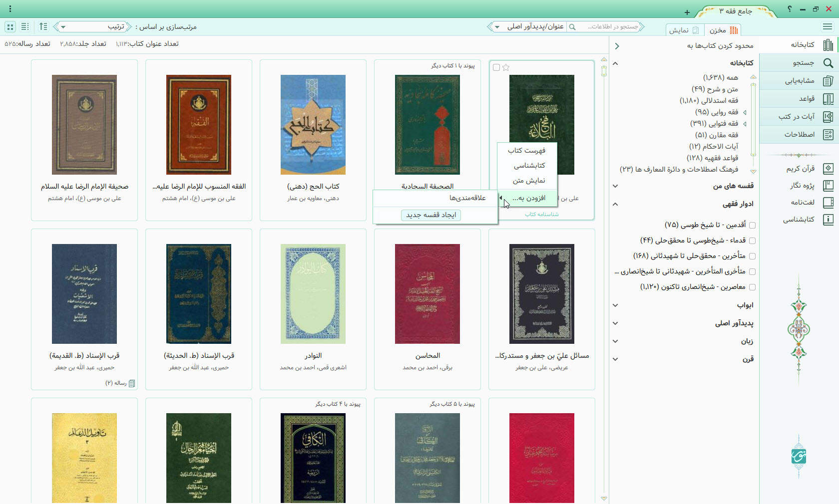Check the متأخرین - محقق‌حلی تا شهیدثانی filter
Image resolution: width=839 pixels, height=504 pixels.
click(752, 256)
